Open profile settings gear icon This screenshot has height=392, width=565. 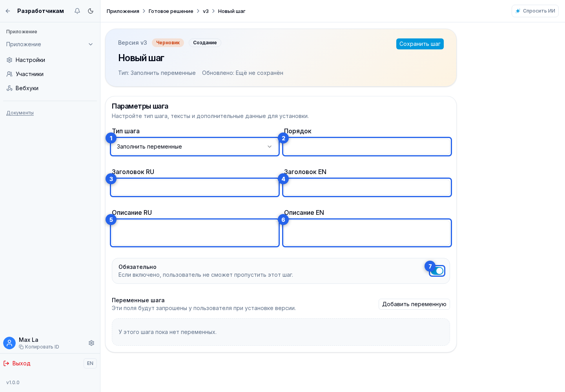pos(91,343)
